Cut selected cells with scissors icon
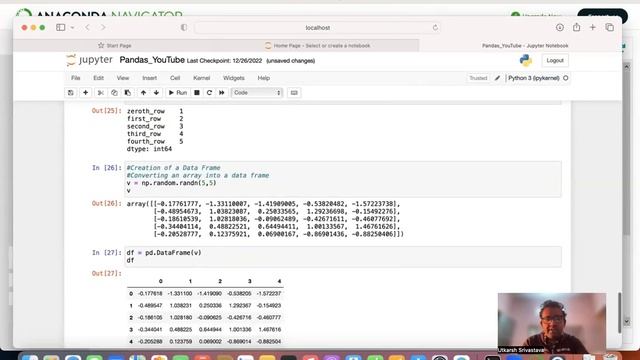 (100, 93)
